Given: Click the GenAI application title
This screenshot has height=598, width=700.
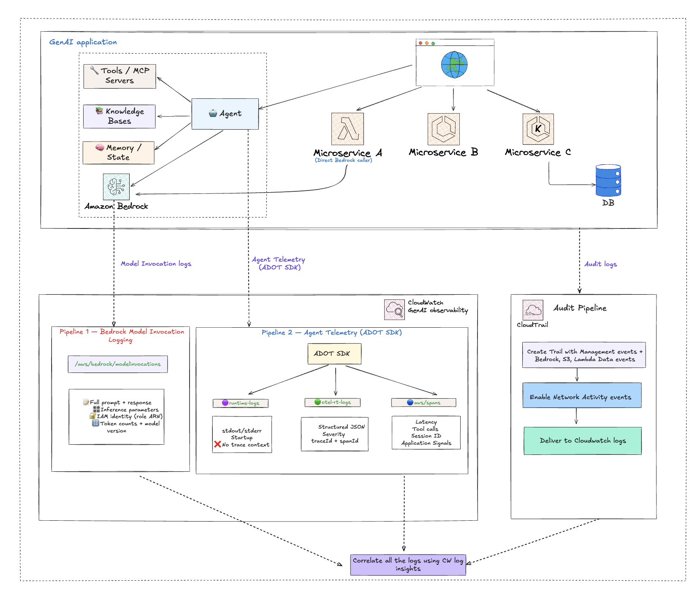Looking at the screenshot, I should [83, 42].
